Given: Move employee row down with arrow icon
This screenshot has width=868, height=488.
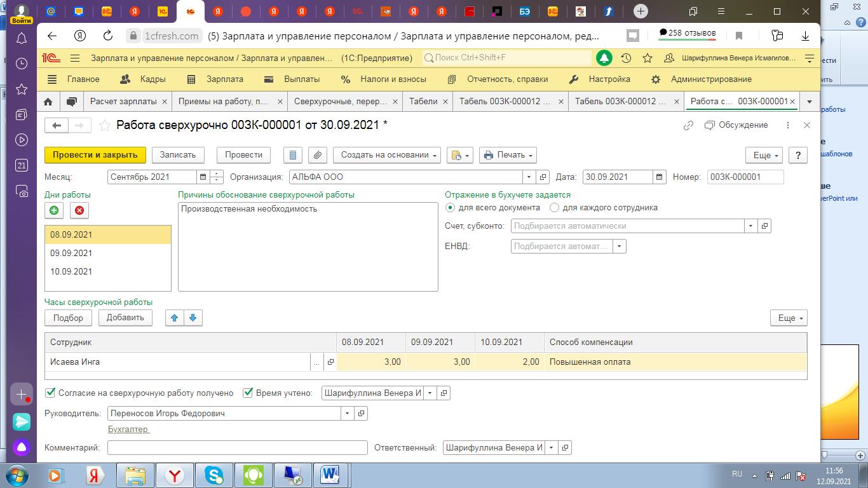Looking at the screenshot, I should (x=193, y=318).
